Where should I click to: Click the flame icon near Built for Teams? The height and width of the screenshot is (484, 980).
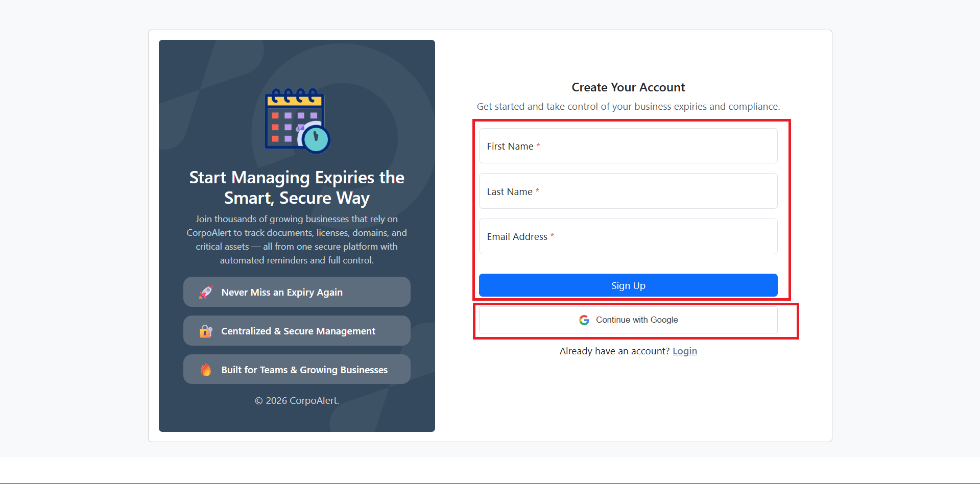205,369
